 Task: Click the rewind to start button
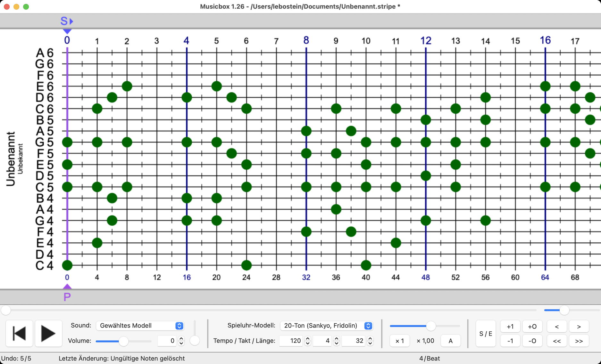tap(19, 334)
